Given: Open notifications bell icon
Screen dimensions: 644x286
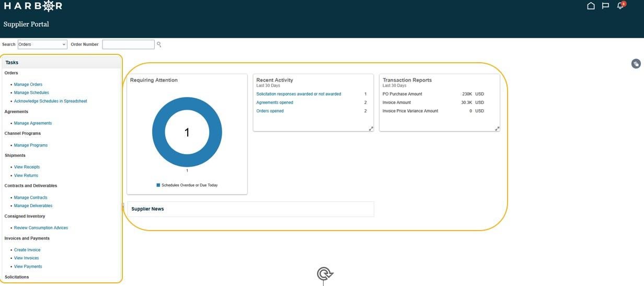Looking at the screenshot, I should tap(620, 6).
